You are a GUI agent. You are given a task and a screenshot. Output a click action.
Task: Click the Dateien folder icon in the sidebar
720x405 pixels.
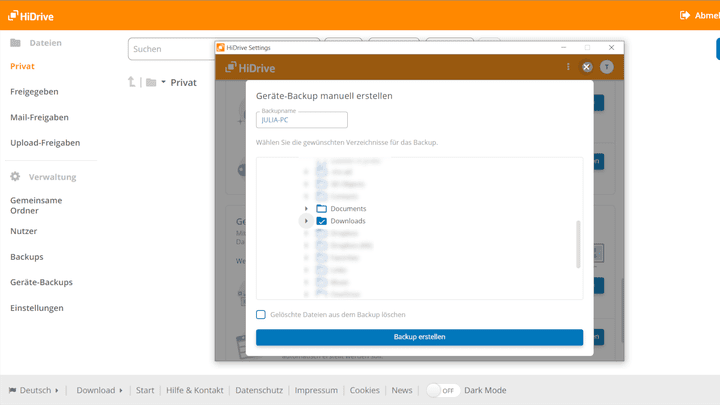(16, 43)
